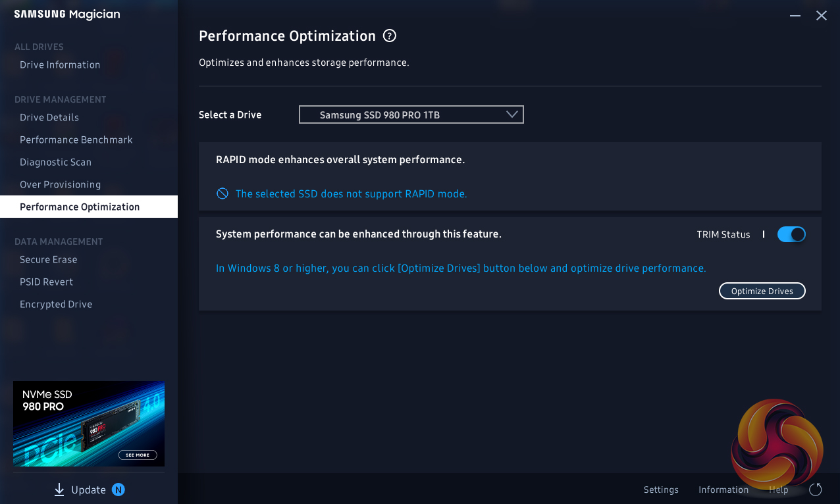The height and width of the screenshot is (504, 840).
Task: Minimize the Samsung Magician window
Action: click(795, 15)
